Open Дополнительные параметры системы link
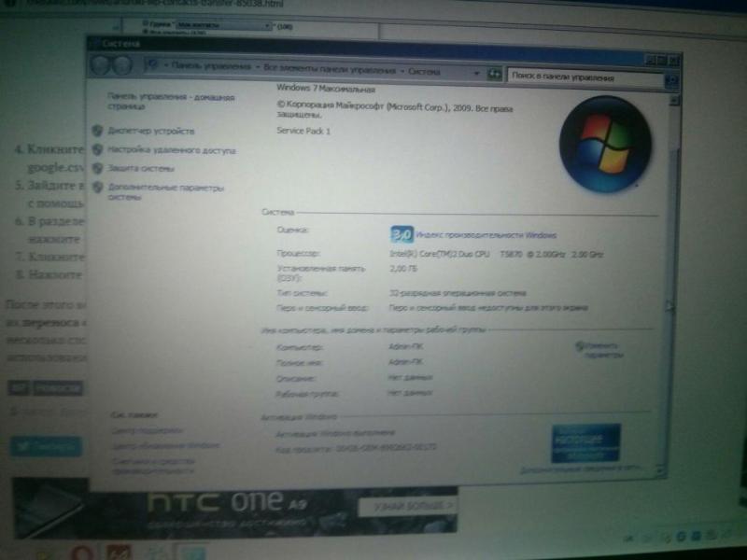This screenshot has height=560, width=747. [x=166, y=191]
